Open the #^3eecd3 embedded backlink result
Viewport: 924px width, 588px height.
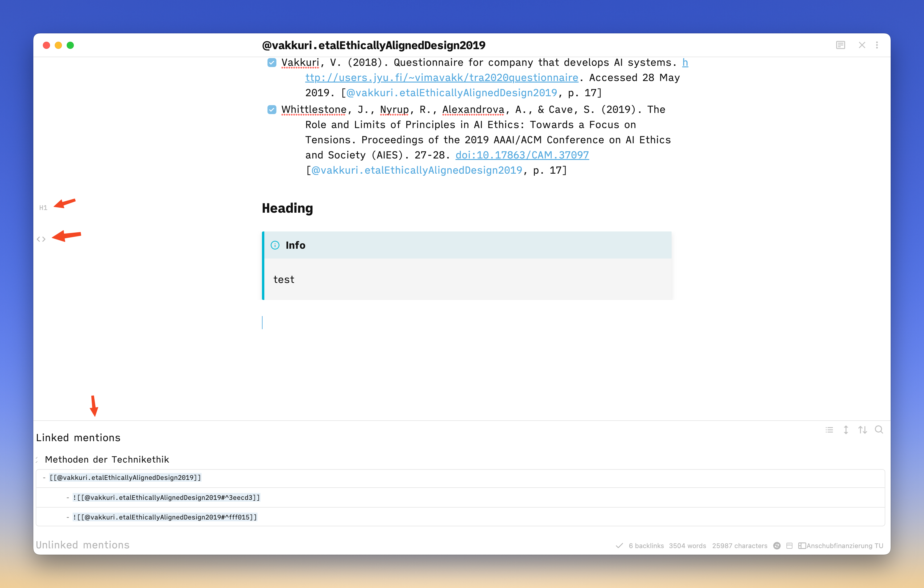[x=166, y=498]
